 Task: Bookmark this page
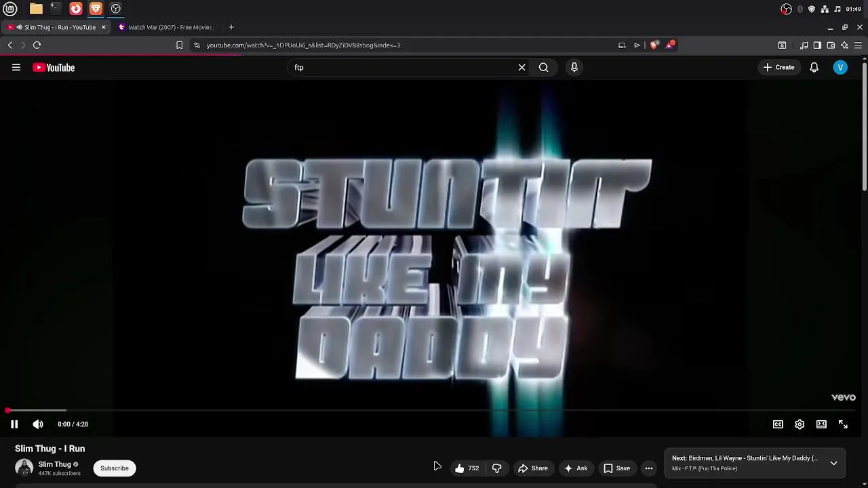point(179,45)
